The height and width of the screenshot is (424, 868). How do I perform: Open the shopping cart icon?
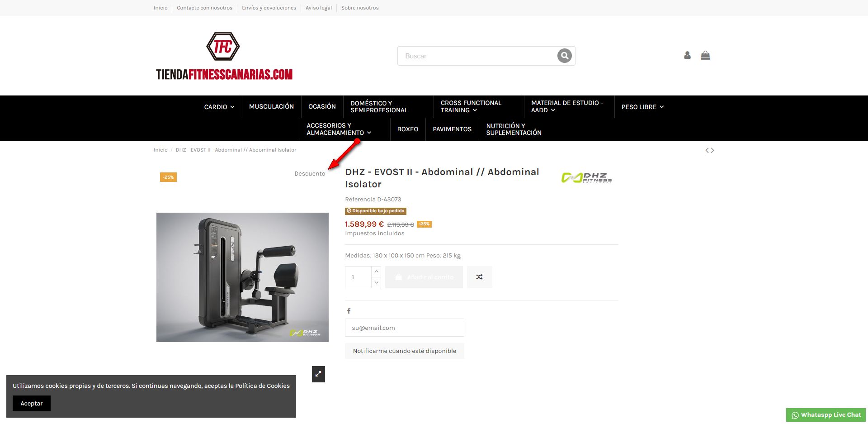[705, 55]
